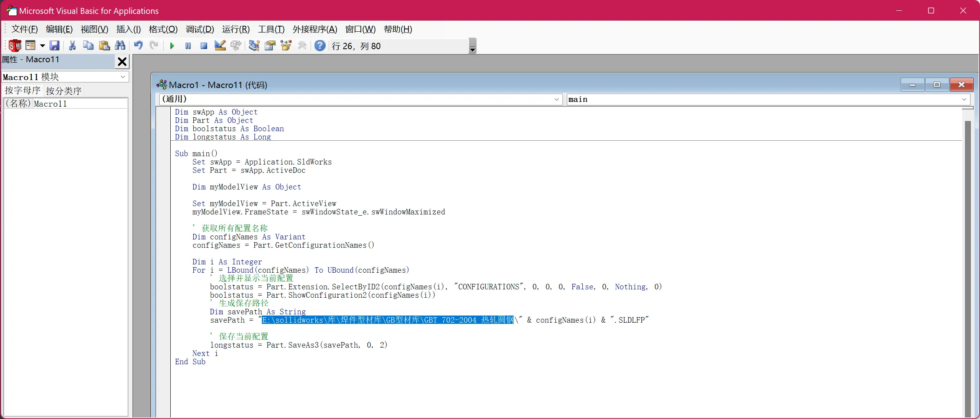Open Find with the binoculars icon
The image size is (980, 419).
coord(120,46)
